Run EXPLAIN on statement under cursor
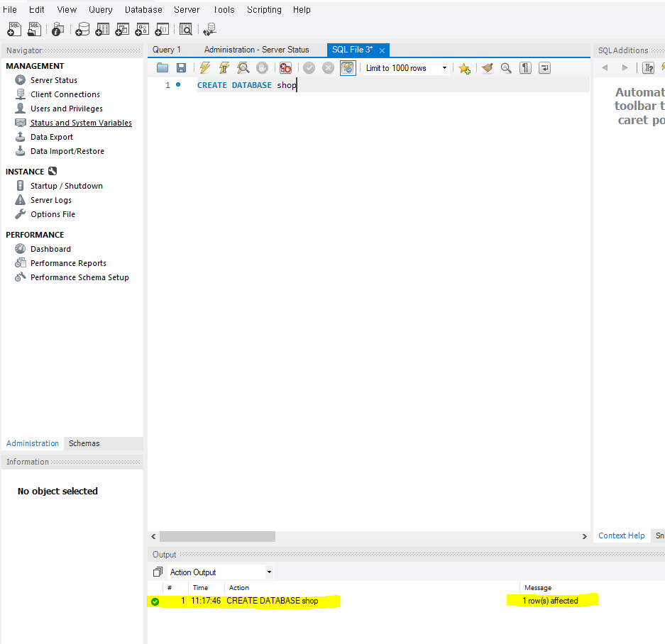This screenshot has height=644, width=665. 243,68
